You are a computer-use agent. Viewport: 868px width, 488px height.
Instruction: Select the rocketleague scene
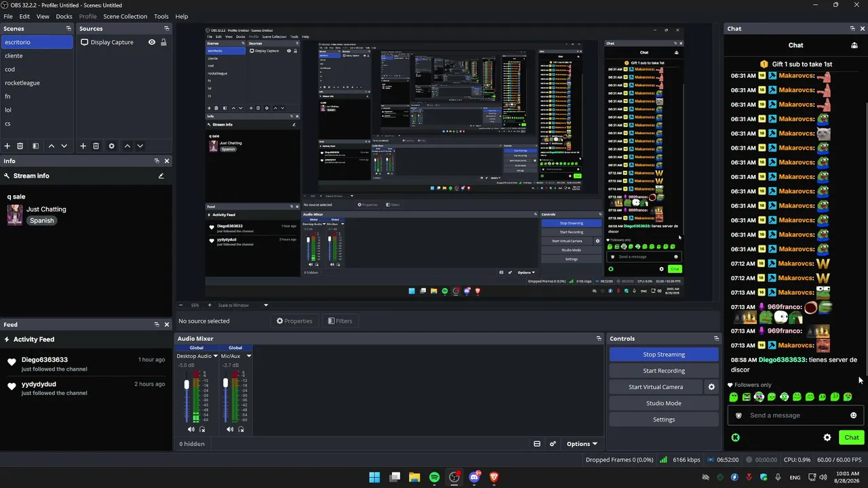pyautogui.click(x=37, y=83)
